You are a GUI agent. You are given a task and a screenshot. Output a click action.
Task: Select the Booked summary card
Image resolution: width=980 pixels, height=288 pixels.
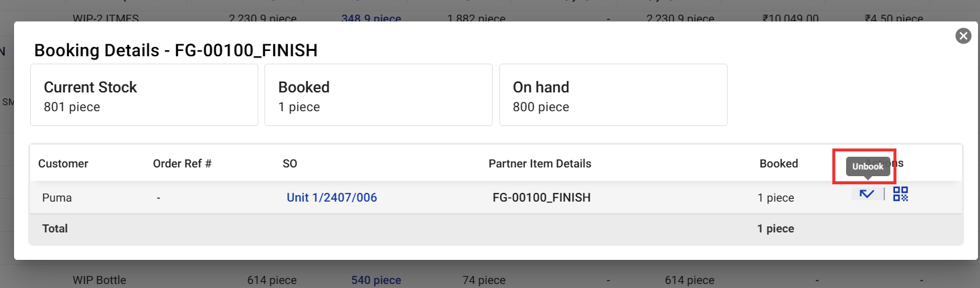click(x=378, y=94)
